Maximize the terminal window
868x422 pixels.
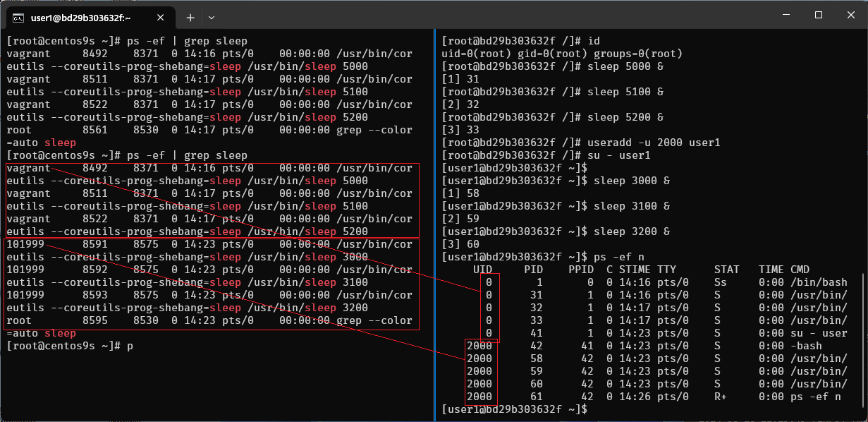click(818, 15)
